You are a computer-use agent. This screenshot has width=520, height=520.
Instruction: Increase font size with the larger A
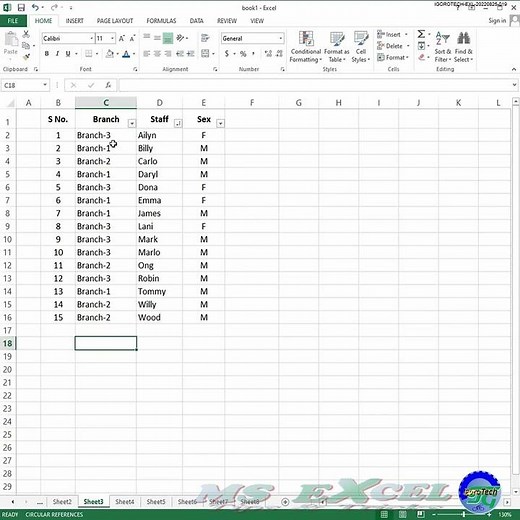tap(122, 38)
